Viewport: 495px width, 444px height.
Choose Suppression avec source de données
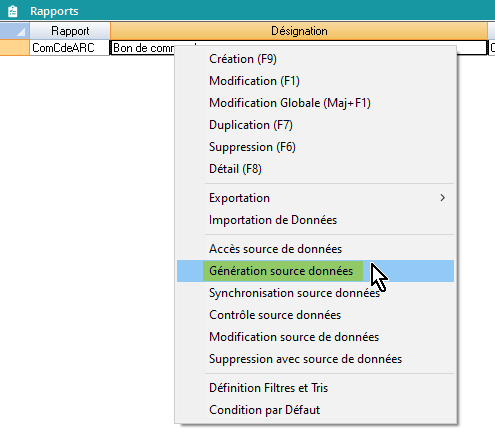pyautogui.click(x=315, y=359)
